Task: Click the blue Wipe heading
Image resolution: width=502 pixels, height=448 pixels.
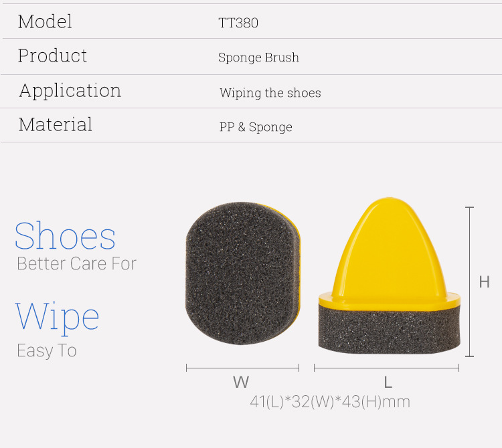Action: pyautogui.click(x=58, y=318)
